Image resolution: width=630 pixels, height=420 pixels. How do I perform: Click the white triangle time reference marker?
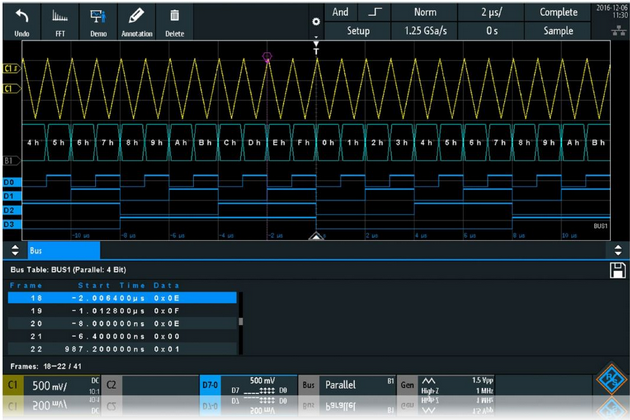tap(316, 237)
